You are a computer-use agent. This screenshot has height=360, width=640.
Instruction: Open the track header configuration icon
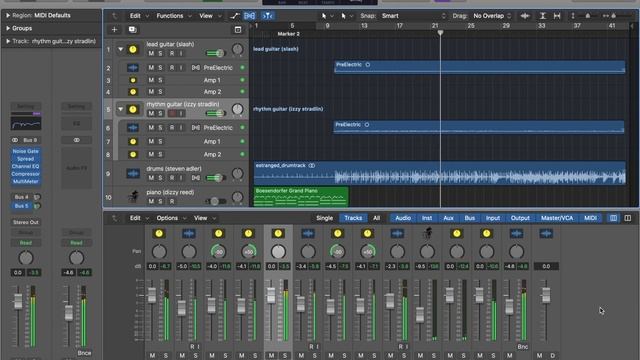(238, 29)
